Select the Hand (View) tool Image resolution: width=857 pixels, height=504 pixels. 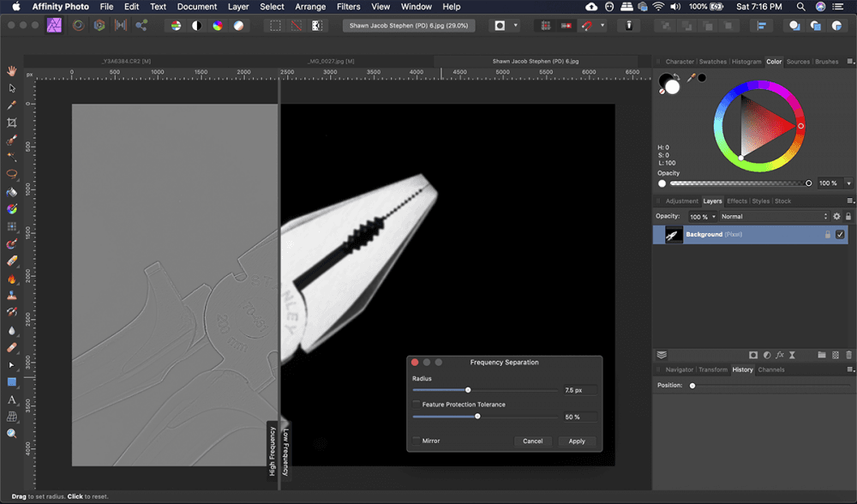(12, 70)
